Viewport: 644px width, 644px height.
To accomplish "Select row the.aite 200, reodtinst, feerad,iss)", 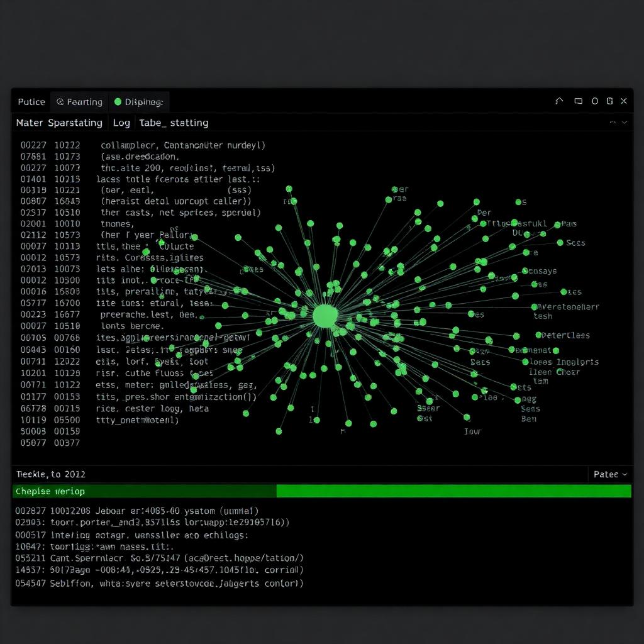I will (x=187, y=168).
